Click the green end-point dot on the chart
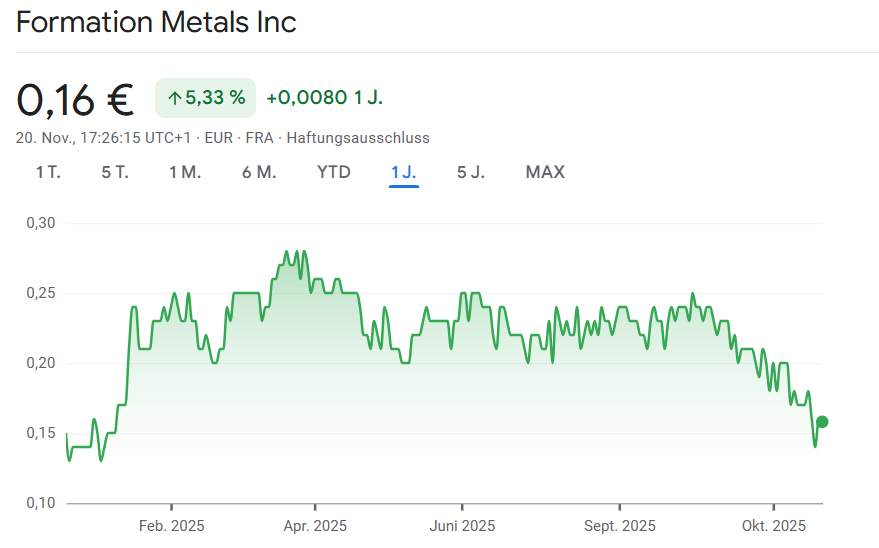 coord(822,421)
